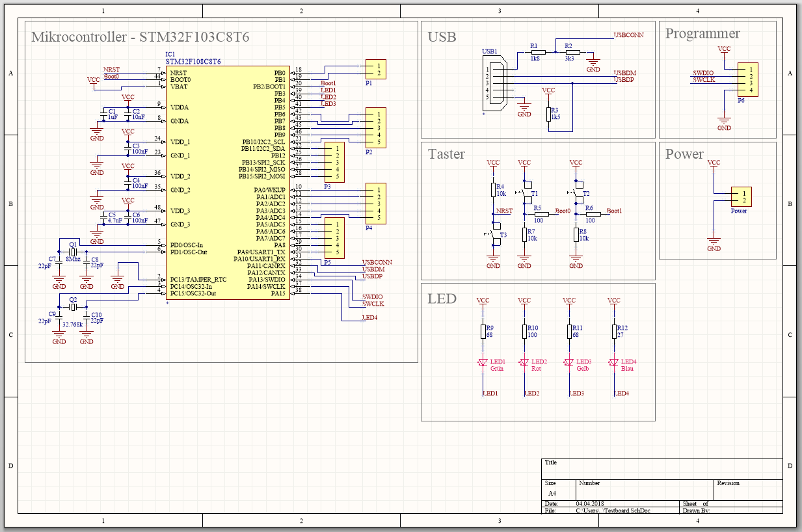The height and width of the screenshot is (532, 802).
Task: Select the LED3 Gelb diode symbol
Action: click(569, 362)
